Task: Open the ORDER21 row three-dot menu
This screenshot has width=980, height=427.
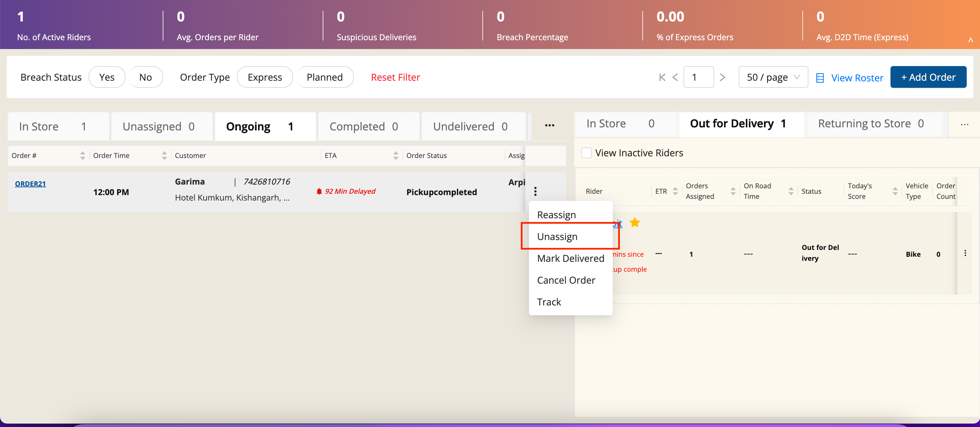Action: tap(535, 191)
